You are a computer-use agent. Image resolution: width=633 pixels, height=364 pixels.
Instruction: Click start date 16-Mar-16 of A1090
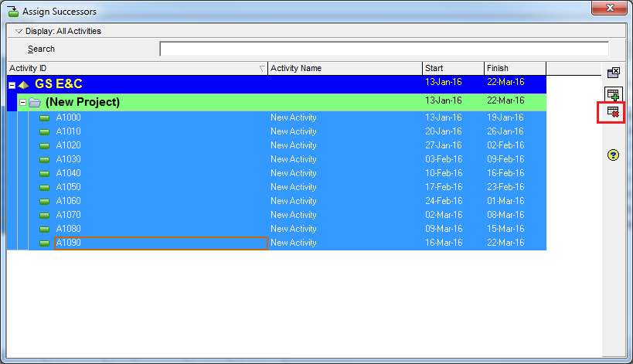click(x=444, y=243)
